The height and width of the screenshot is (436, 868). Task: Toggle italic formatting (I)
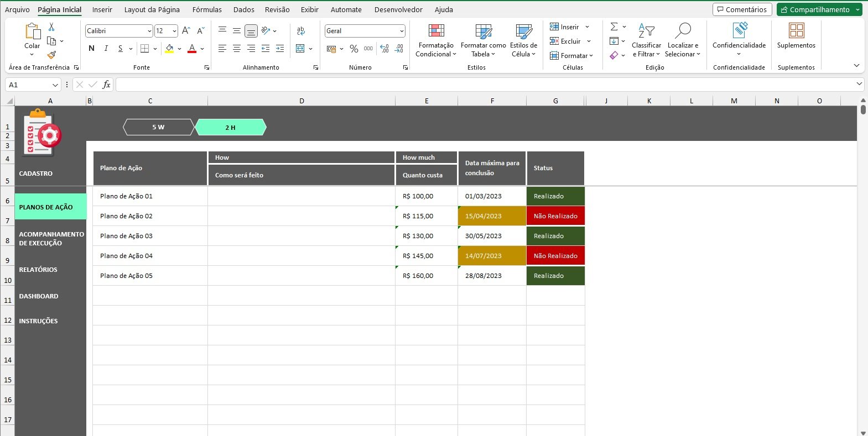pyautogui.click(x=106, y=49)
